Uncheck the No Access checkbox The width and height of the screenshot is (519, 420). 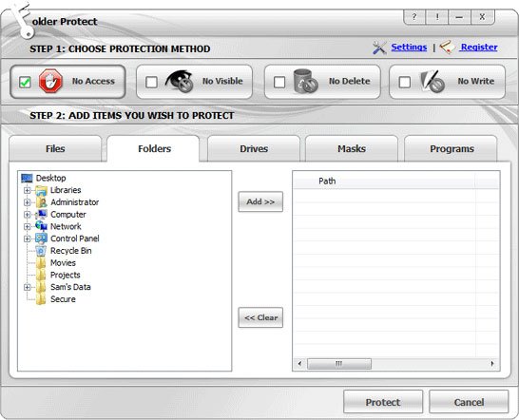point(25,82)
